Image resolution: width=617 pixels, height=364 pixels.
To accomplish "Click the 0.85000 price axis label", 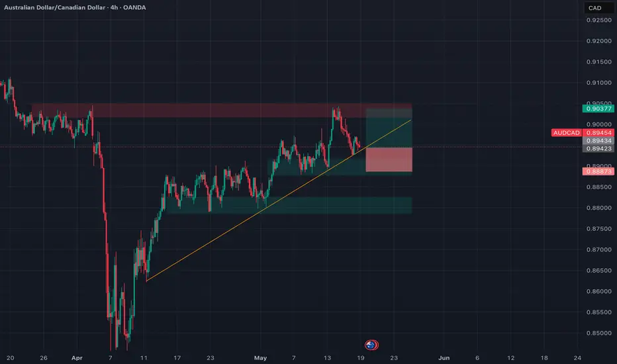I will pos(599,333).
